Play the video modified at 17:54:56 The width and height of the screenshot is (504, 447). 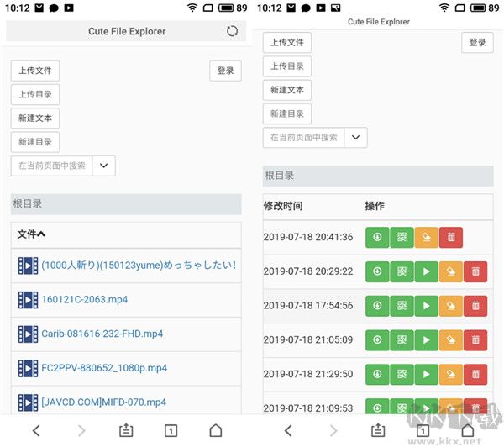point(427,306)
